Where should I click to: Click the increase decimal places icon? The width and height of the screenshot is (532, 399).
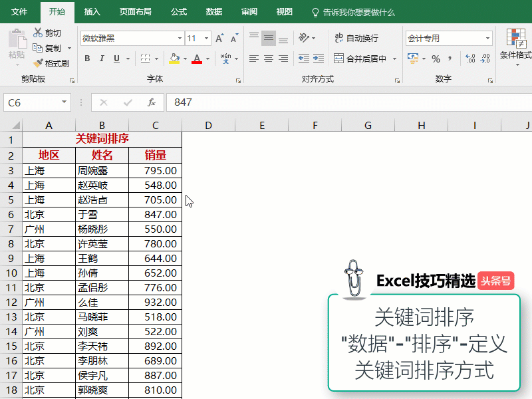coord(470,59)
